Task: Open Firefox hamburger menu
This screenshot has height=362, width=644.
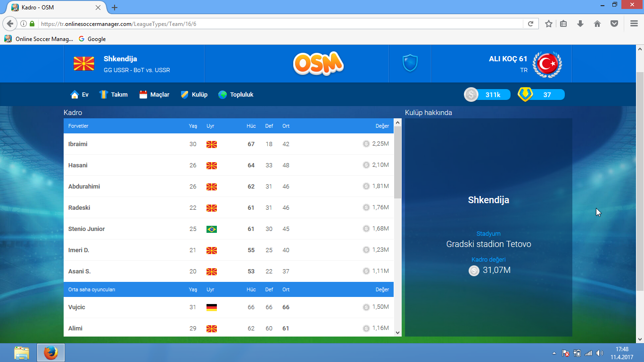Action: pos(634,24)
